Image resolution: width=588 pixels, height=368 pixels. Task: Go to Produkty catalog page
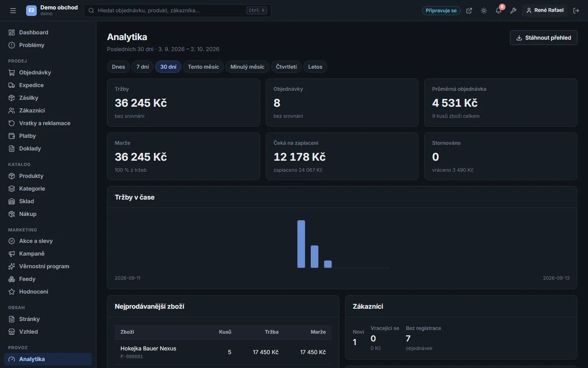click(x=48, y=176)
